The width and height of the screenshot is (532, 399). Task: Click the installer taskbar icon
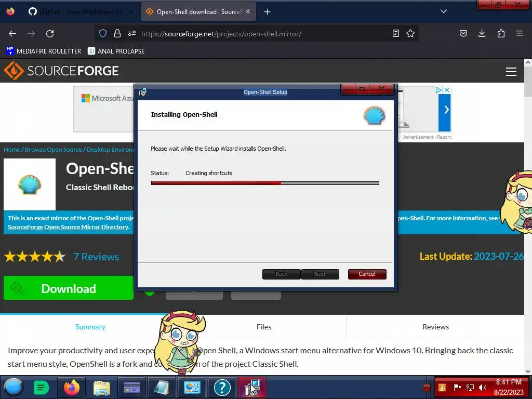click(x=252, y=387)
